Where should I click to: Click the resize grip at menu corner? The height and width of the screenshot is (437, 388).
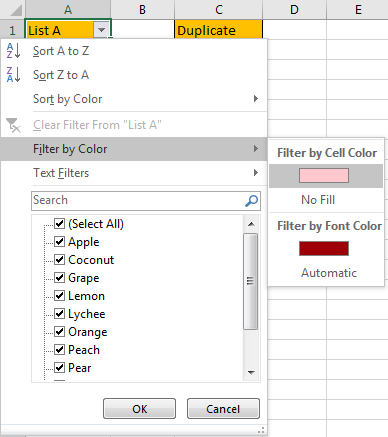coord(262,430)
